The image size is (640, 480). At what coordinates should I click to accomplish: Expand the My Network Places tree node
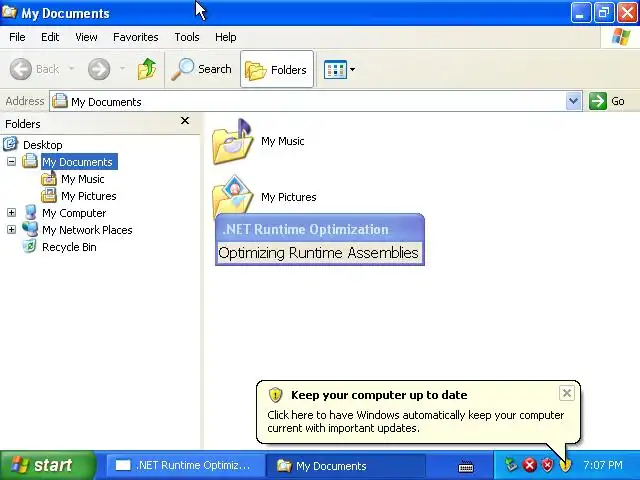click(x=11, y=229)
